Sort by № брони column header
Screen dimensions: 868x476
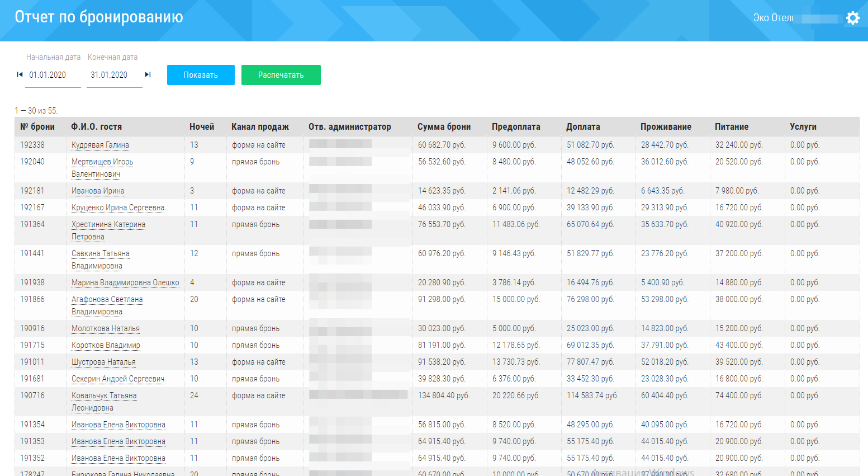click(37, 127)
